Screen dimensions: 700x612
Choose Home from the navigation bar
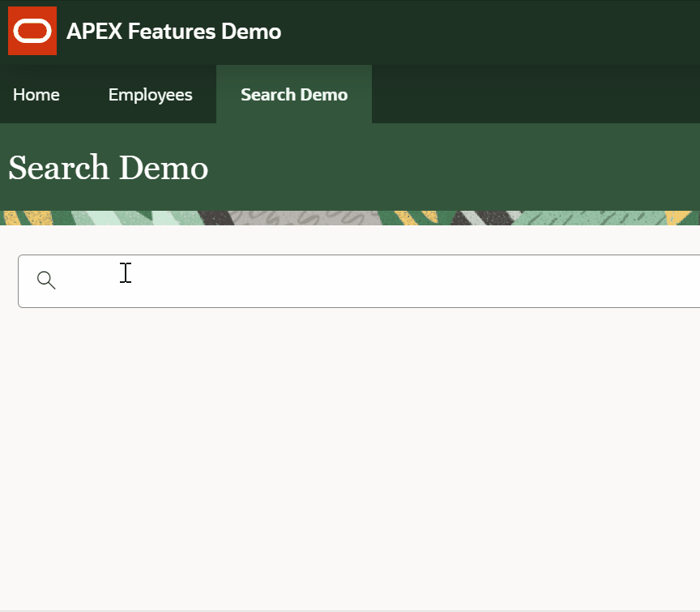tap(36, 94)
